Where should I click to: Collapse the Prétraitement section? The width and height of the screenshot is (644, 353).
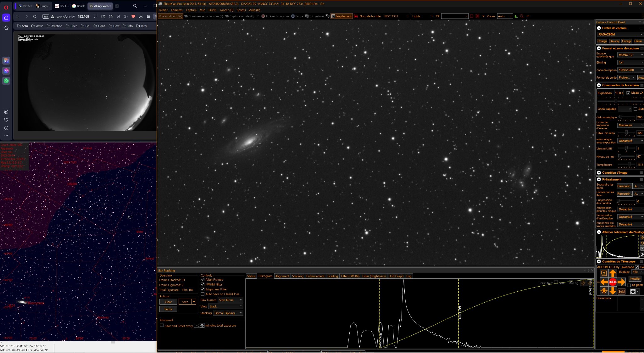(599, 179)
